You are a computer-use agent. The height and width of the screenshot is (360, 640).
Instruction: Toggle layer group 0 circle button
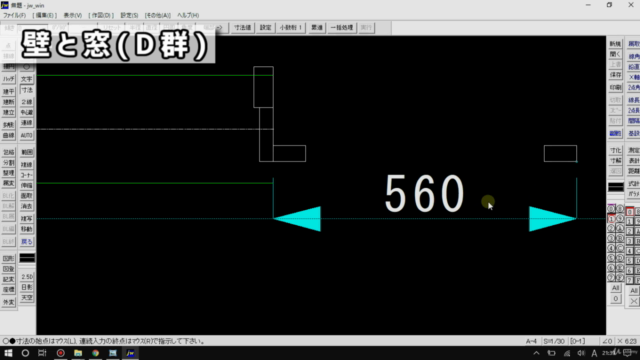tap(611, 209)
